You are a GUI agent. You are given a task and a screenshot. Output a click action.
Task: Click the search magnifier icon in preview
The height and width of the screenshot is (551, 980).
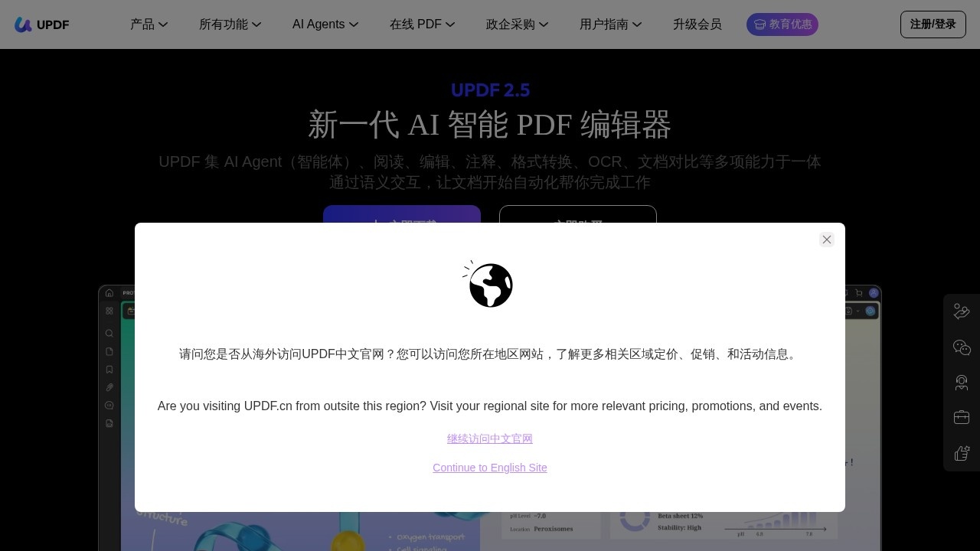109,333
